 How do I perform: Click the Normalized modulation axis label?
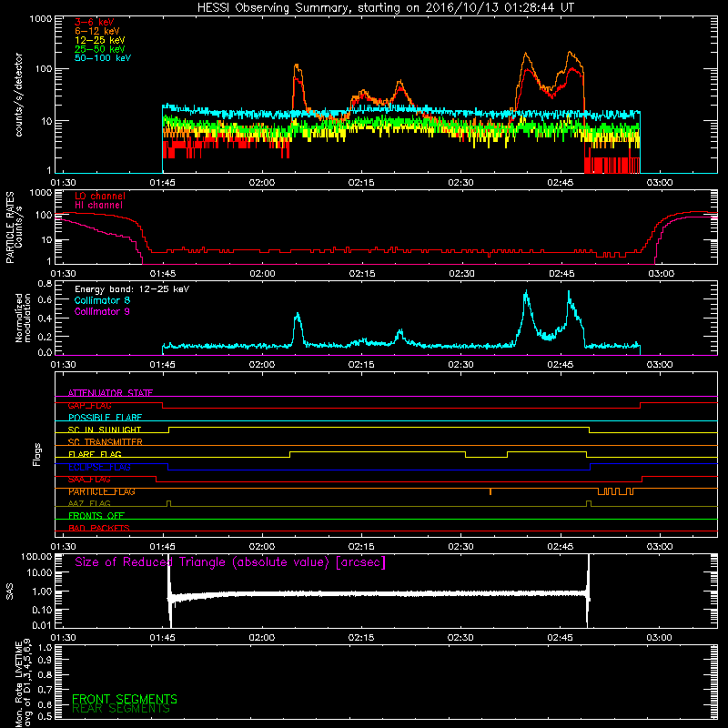tap(23, 318)
